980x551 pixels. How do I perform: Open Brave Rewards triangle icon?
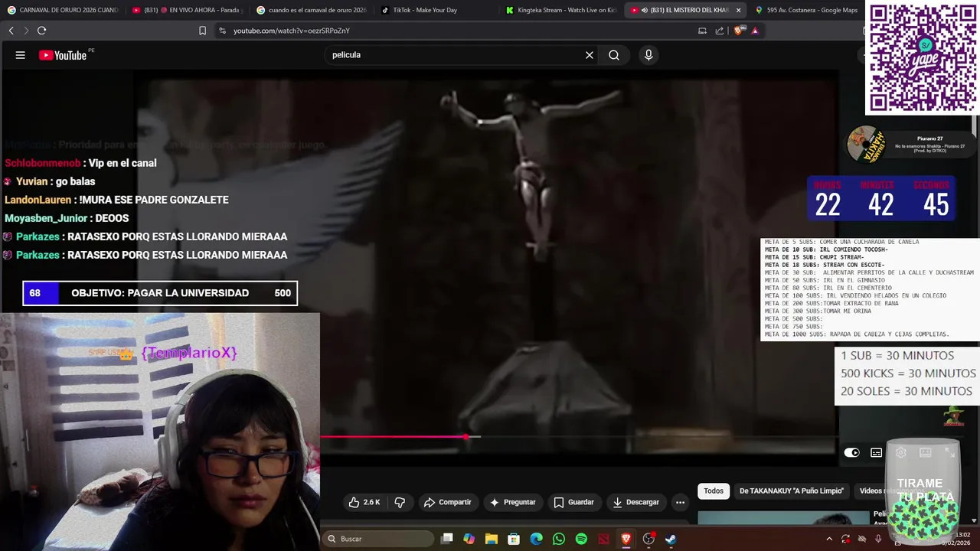click(x=755, y=31)
